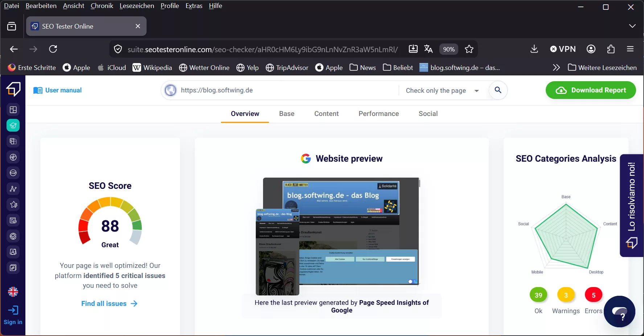Open the Extras menu

pyautogui.click(x=194, y=6)
